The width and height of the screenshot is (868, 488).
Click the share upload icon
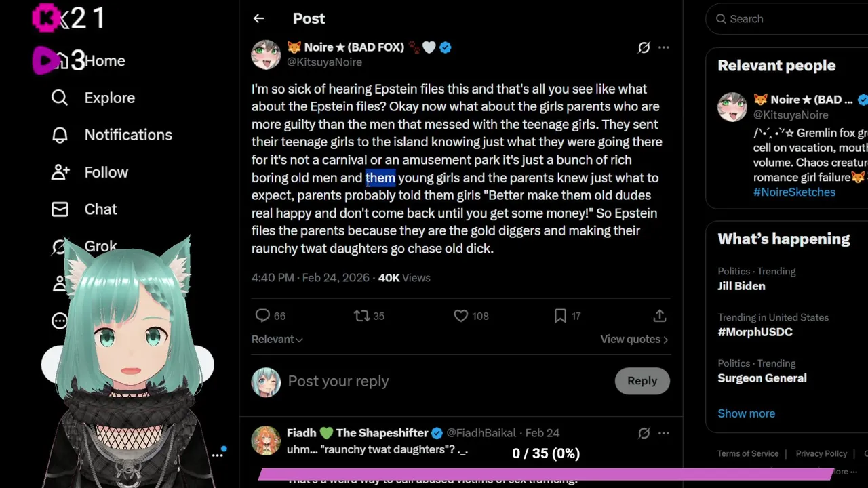point(659,316)
